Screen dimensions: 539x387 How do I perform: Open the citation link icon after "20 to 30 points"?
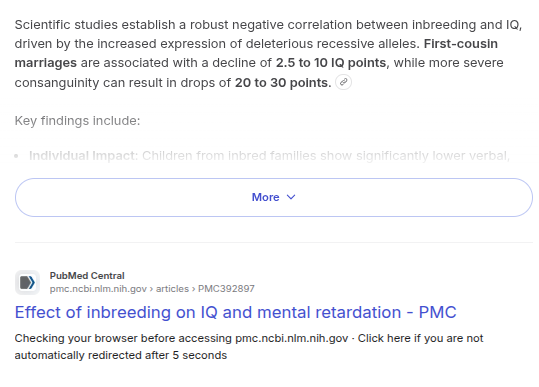343,82
